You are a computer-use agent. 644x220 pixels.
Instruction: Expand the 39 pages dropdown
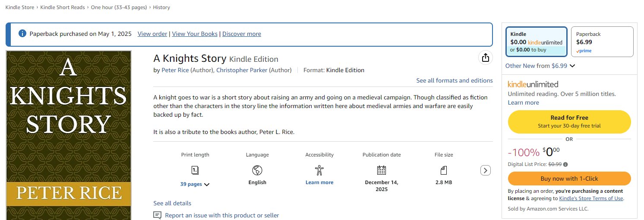pyautogui.click(x=195, y=184)
